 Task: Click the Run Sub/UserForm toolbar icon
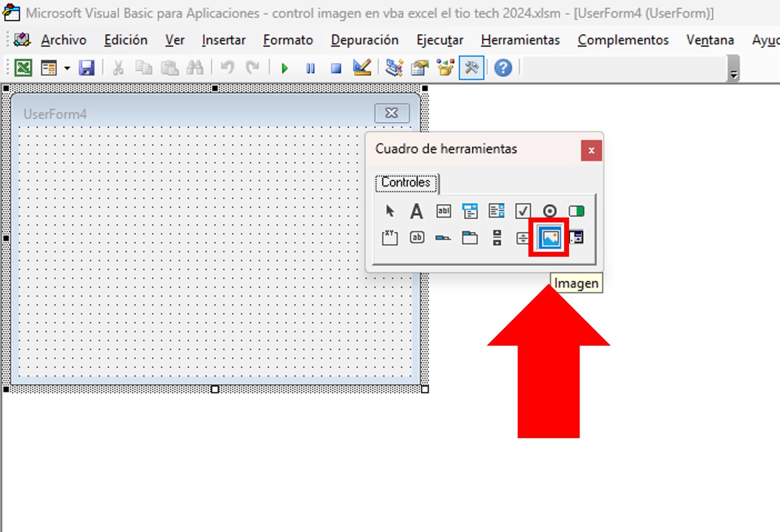coord(284,68)
